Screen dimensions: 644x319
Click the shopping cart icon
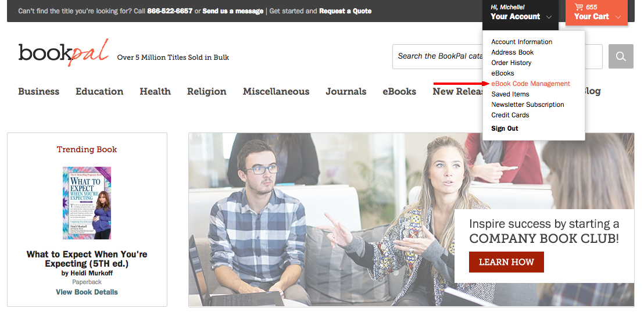[579, 7]
